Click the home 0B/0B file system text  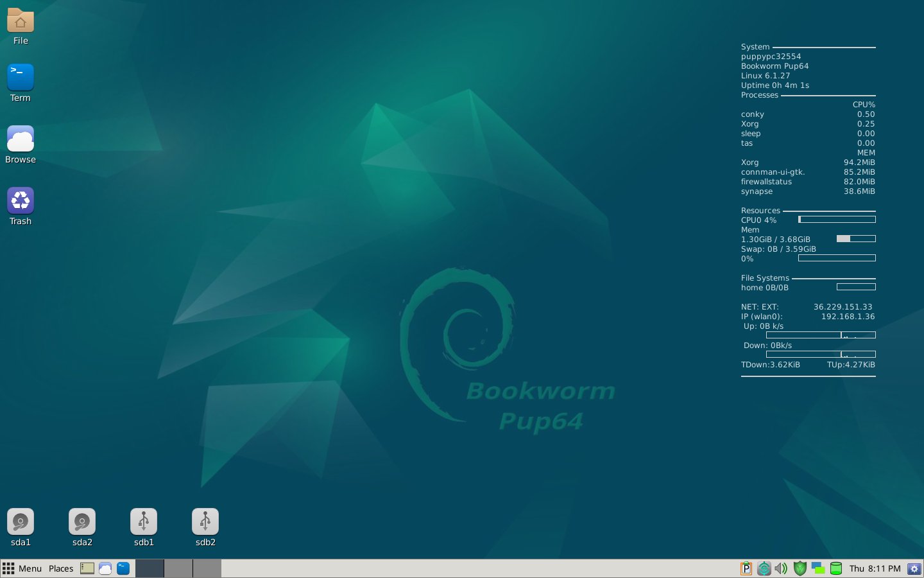tap(765, 288)
